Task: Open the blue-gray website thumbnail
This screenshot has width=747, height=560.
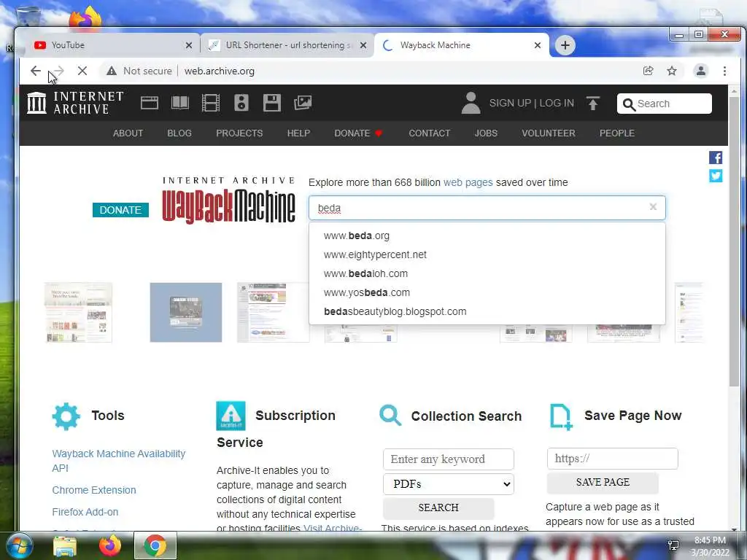Action: (x=186, y=312)
